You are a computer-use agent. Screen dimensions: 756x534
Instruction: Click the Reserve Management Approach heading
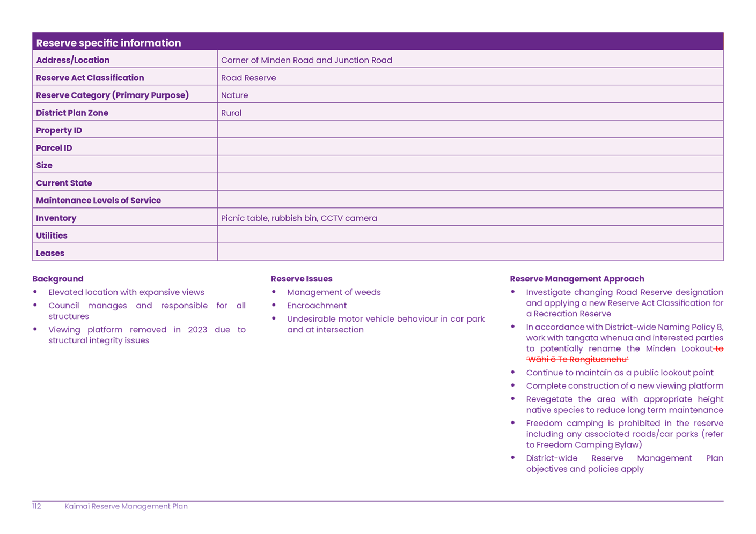pos(577,279)
